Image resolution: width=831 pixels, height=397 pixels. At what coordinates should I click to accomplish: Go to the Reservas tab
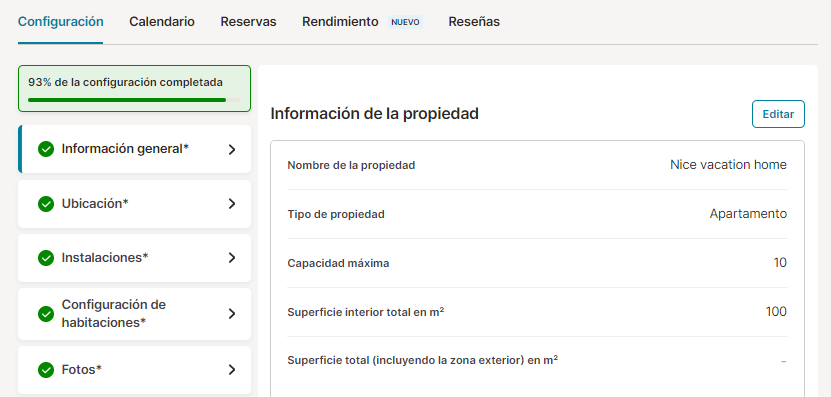tap(248, 22)
